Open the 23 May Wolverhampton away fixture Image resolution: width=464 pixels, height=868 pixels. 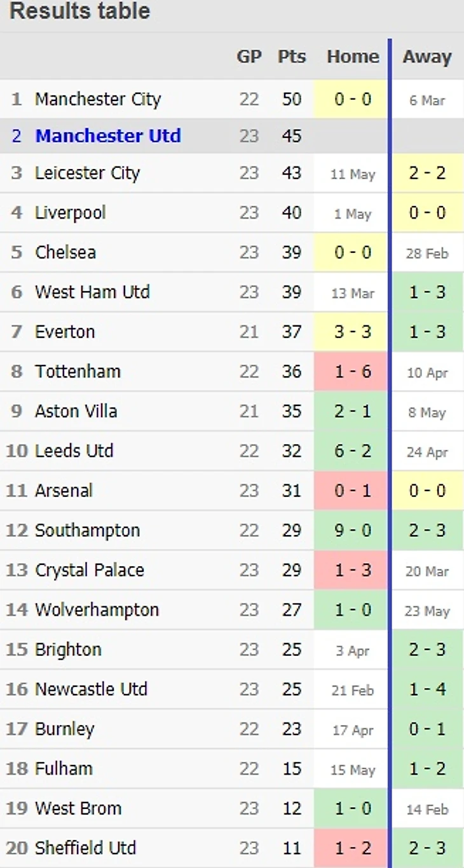click(x=427, y=611)
